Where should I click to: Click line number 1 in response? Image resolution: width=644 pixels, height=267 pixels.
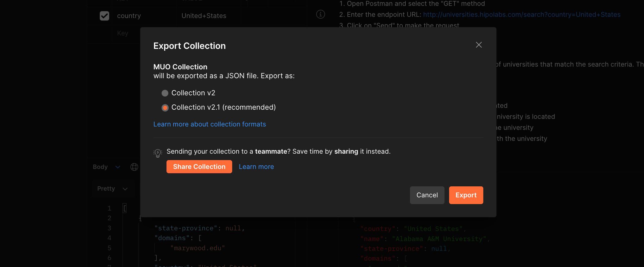coord(109,208)
